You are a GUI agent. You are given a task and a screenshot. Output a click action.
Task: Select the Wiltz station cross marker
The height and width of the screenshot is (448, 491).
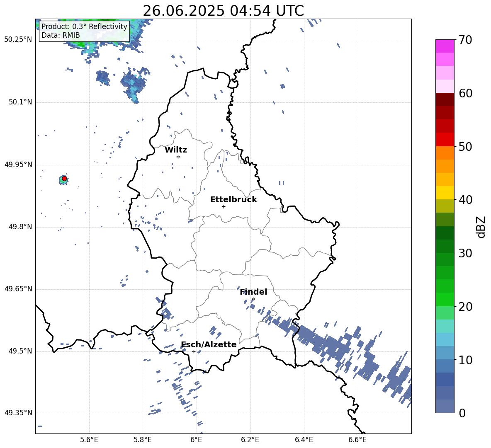(178, 157)
